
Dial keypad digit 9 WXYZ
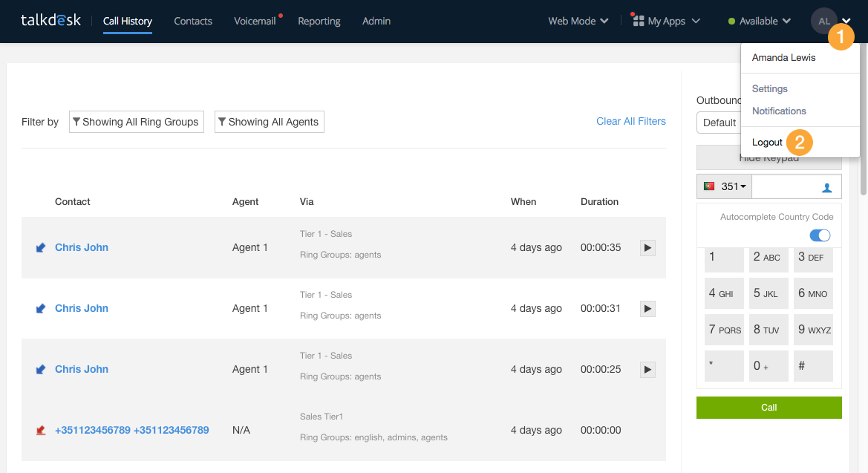[x=813, y=330]
